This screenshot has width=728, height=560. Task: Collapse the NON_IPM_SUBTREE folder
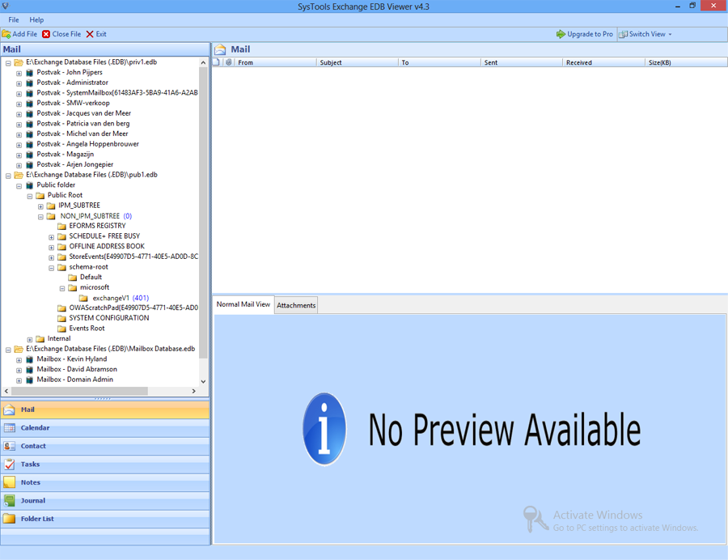[x=41, y=216]
